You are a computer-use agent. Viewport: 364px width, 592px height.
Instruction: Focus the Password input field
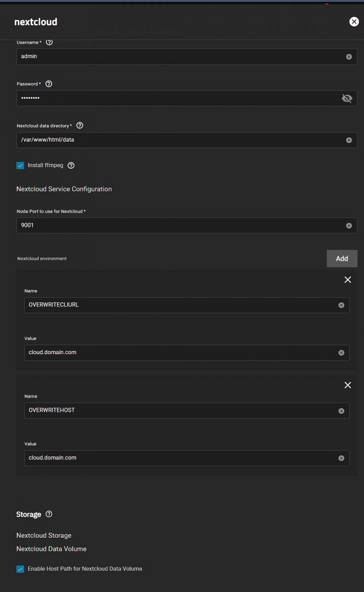tap(178, 98)
